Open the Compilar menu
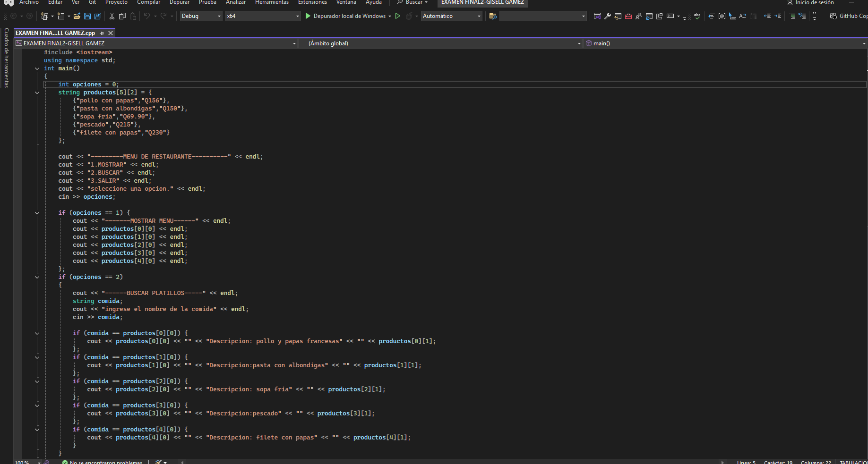868x464 pixels. [148, 2]
